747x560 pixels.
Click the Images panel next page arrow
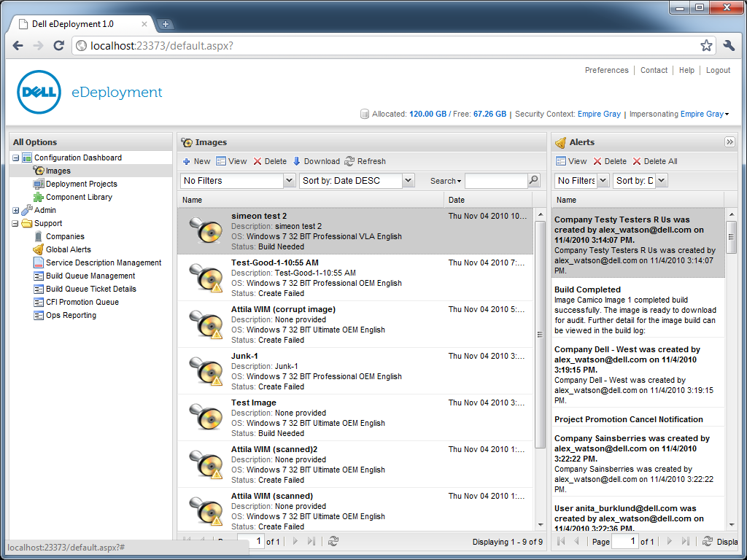click(295, 541)
